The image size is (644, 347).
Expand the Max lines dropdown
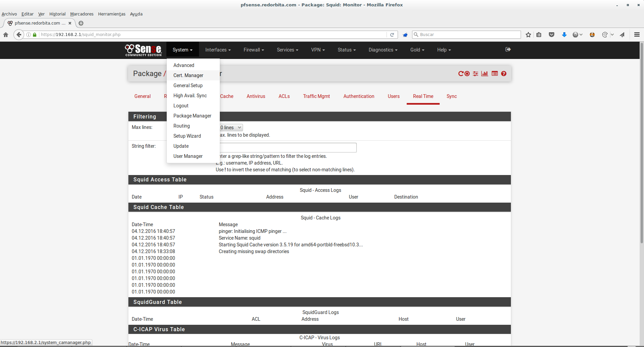231,128
